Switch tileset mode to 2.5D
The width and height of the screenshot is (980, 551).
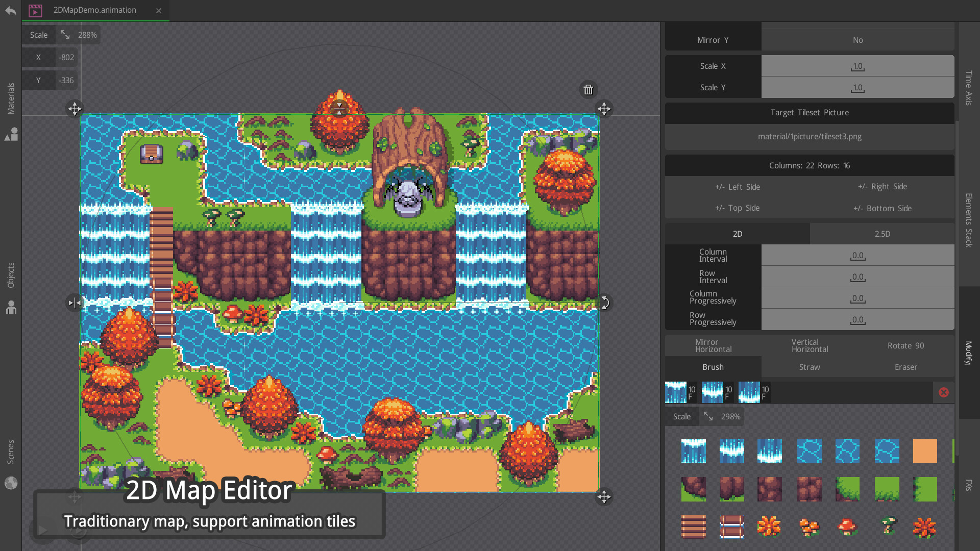(881, 233)
